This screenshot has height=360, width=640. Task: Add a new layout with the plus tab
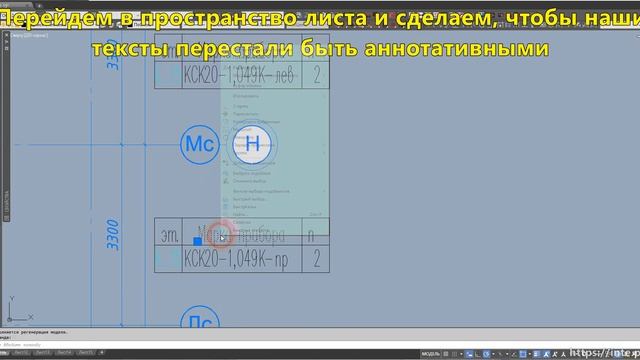102,353
